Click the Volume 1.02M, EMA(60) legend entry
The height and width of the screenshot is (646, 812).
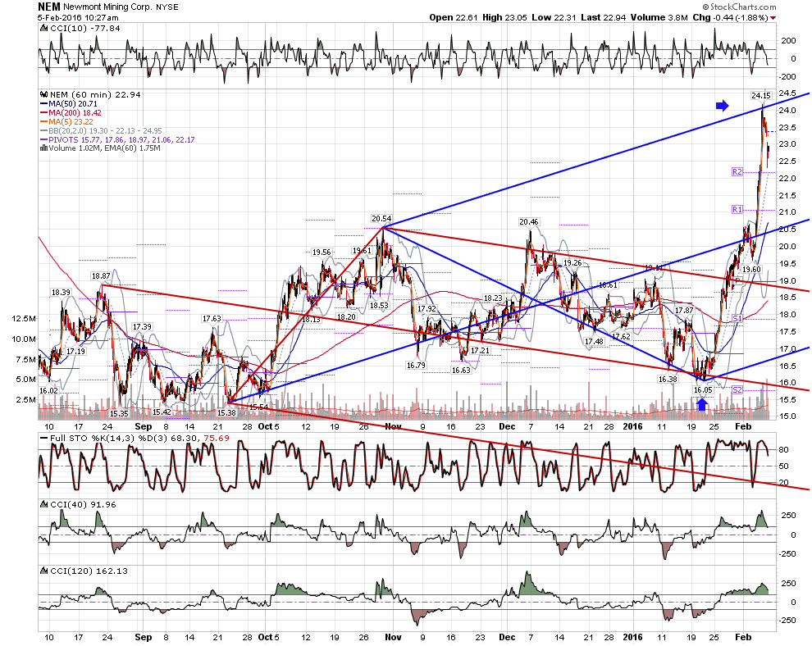click(x=100, y=148)
